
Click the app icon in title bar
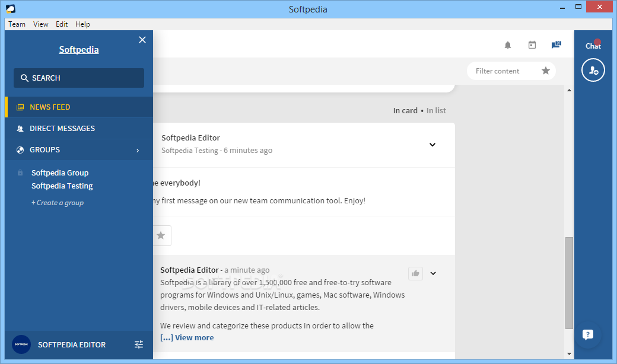click(x=11, y=9)
